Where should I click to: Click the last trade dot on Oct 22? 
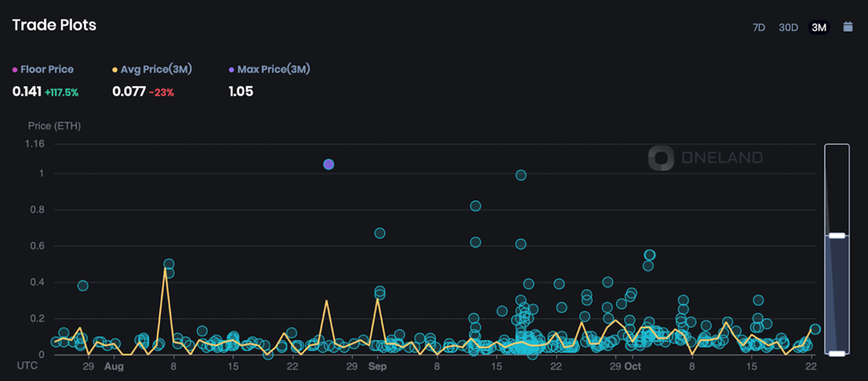tap(815, 329)
